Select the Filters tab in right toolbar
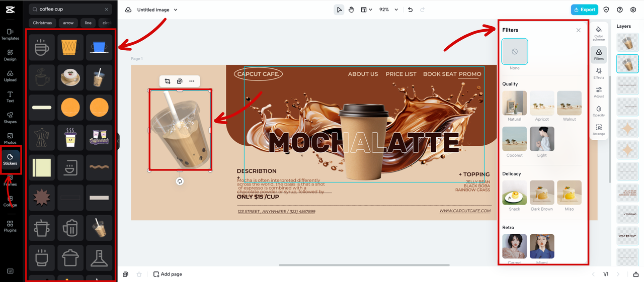Viewport: 644px width, 282px height. [x=599, y=54]
